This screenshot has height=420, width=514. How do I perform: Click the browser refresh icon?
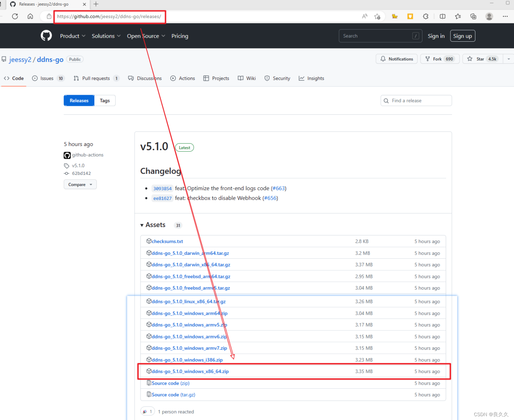15,16
